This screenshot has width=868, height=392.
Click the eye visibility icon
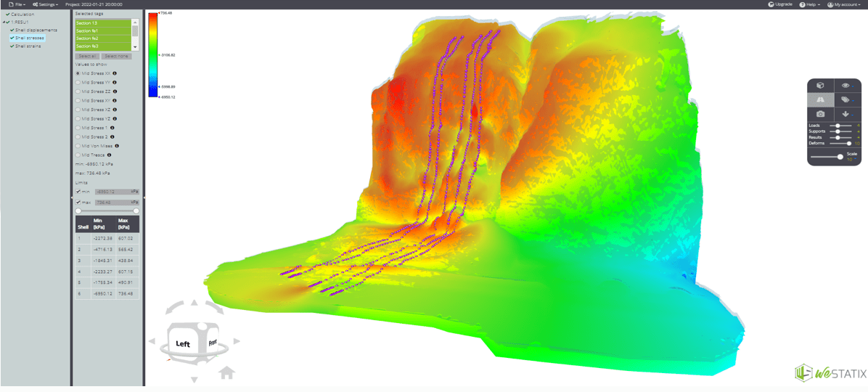(846, 86)
